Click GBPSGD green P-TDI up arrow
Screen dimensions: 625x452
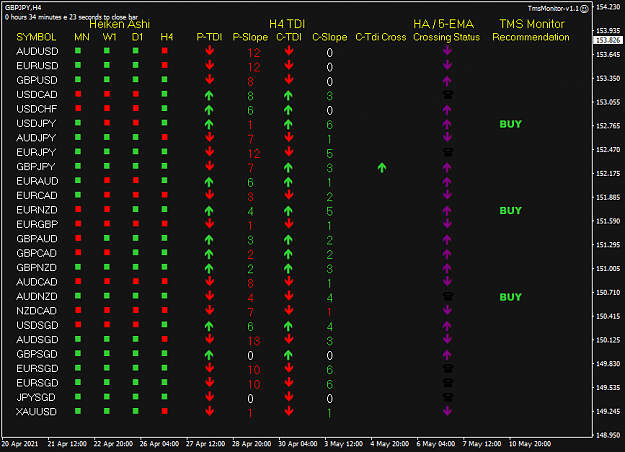[209, 355]
